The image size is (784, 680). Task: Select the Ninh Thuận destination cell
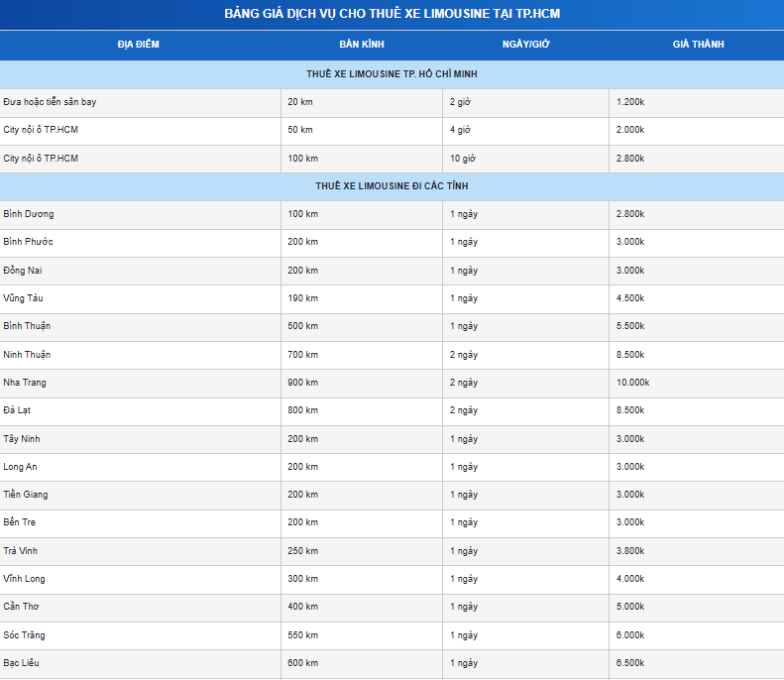(140, 355)
